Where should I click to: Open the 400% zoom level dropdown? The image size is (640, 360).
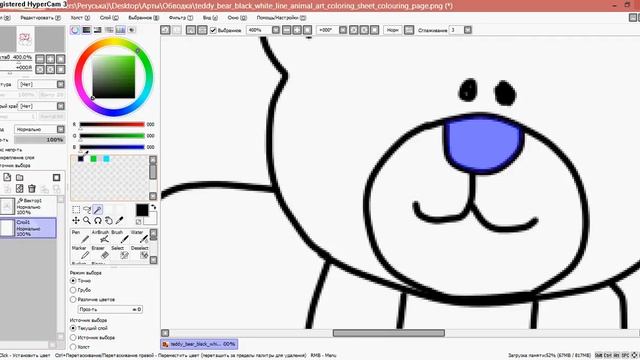(x=276, y=30)
